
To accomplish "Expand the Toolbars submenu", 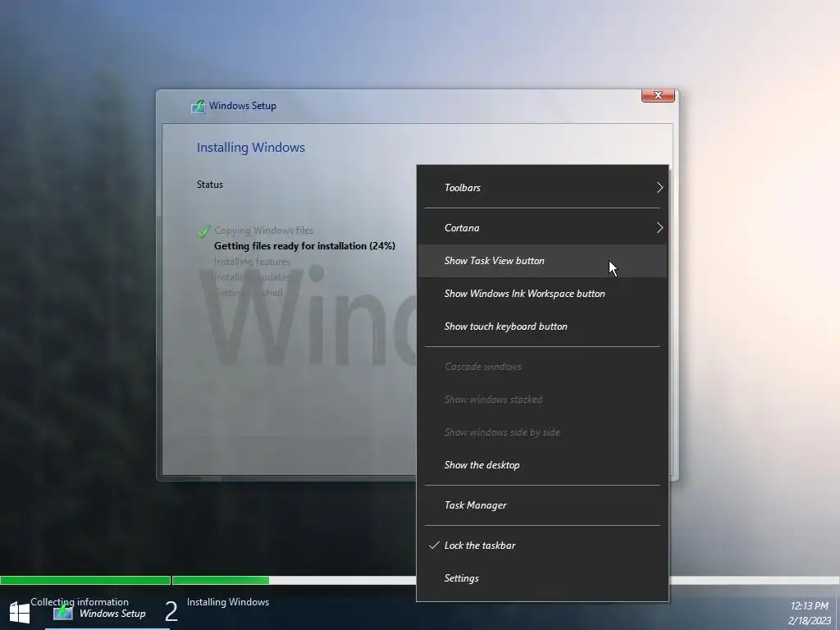I will point(542,188).
